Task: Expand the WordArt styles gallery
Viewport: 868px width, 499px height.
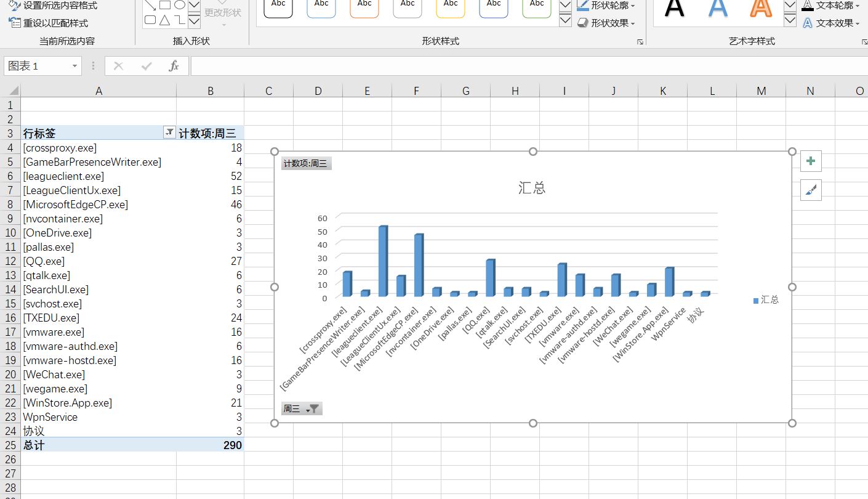Action: tap(790, 21)
